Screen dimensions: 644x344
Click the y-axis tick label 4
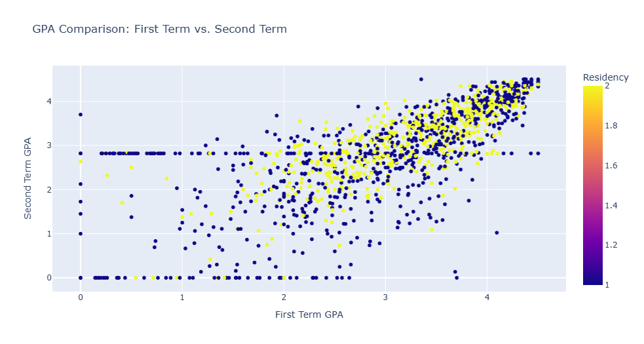point(49,102)
